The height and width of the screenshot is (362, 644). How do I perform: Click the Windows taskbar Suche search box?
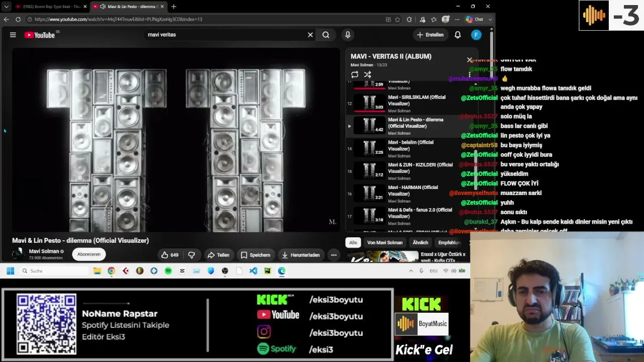[54, 271]
